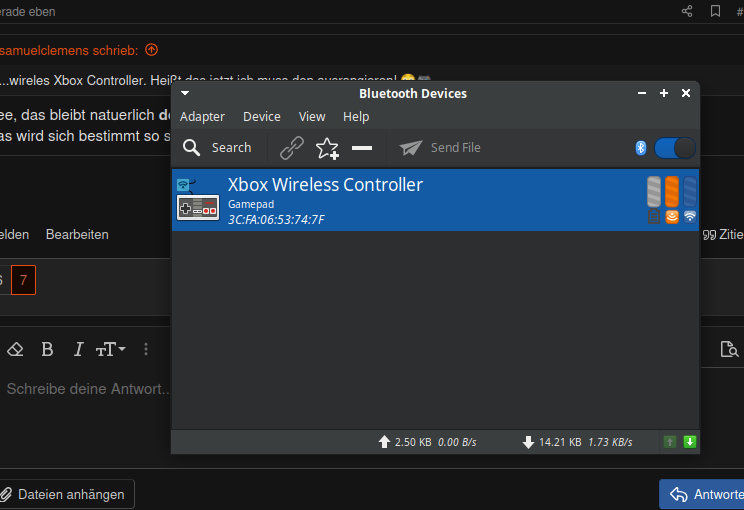This screenshot has width=744, height=510.
Task: Click the Search magnifier icon
Action: coord(192,148)
